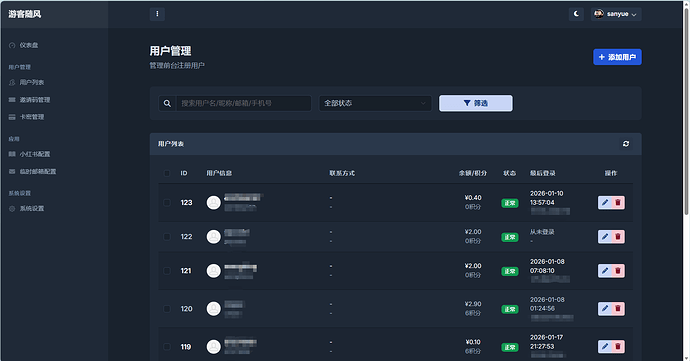Click the ID column header
This screenshot has width=690, height=361.
pyautogui.click(x=184, y=173)
